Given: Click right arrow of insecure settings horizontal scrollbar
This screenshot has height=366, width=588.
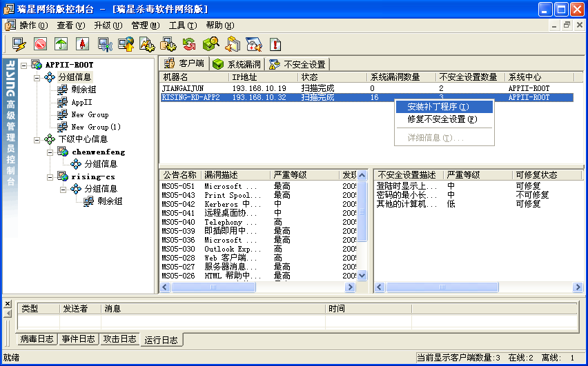Looking at the screenshot, I should point(578,287).
